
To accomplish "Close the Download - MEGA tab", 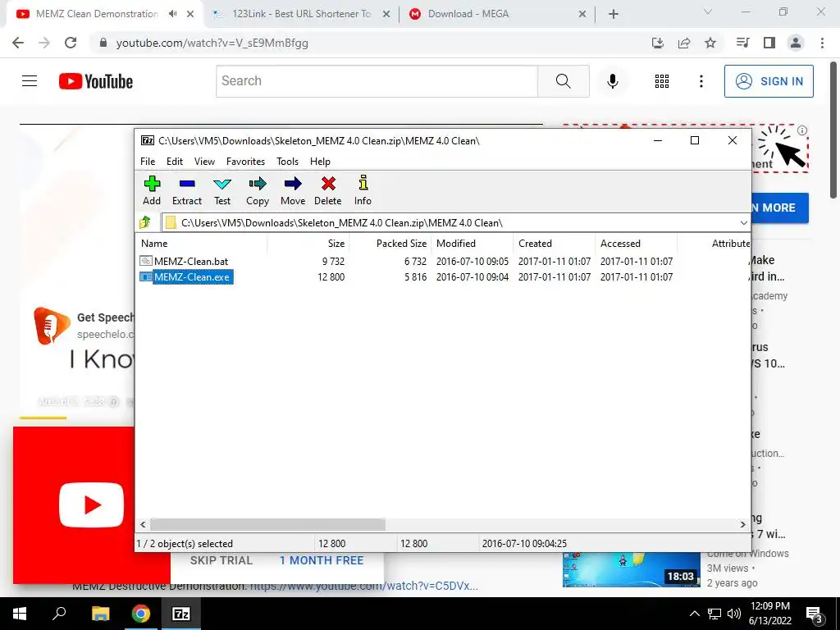I will click(x=582, y=15).
